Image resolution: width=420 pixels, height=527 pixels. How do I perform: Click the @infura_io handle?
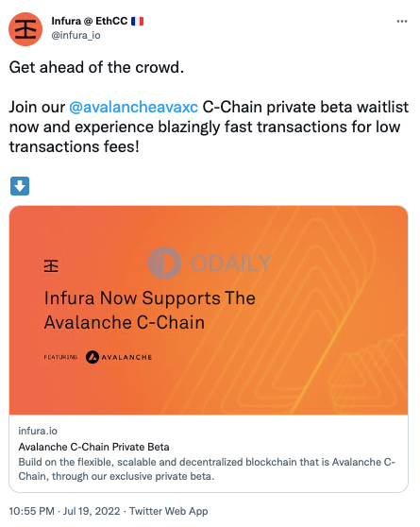tap(76, 35)
